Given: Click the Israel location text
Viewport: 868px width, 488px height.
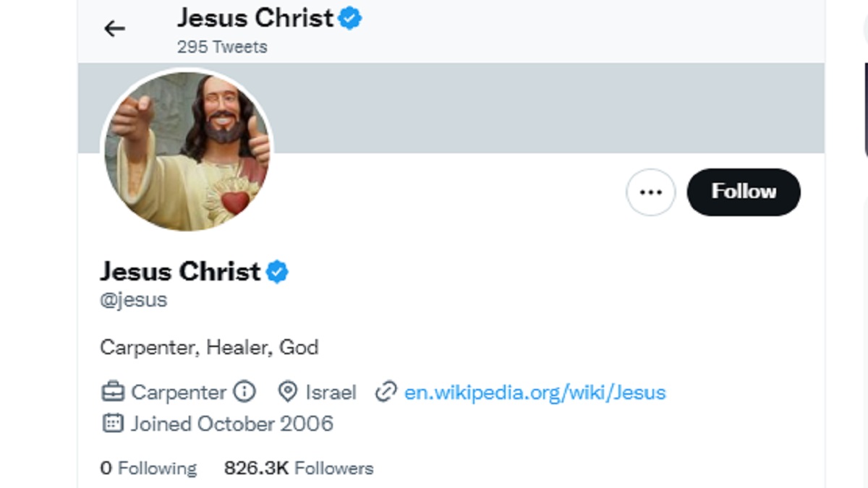Looking at the screenshot, I should pyautogui.click(x=331, y=393).
